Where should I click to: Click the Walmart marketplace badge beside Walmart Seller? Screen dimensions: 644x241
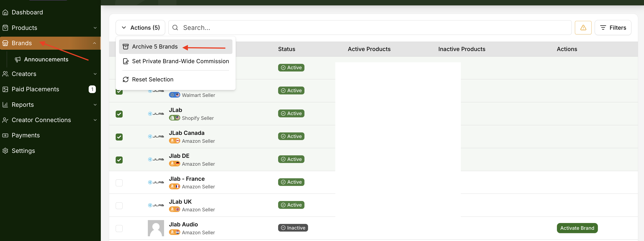[x=174, y=95]
